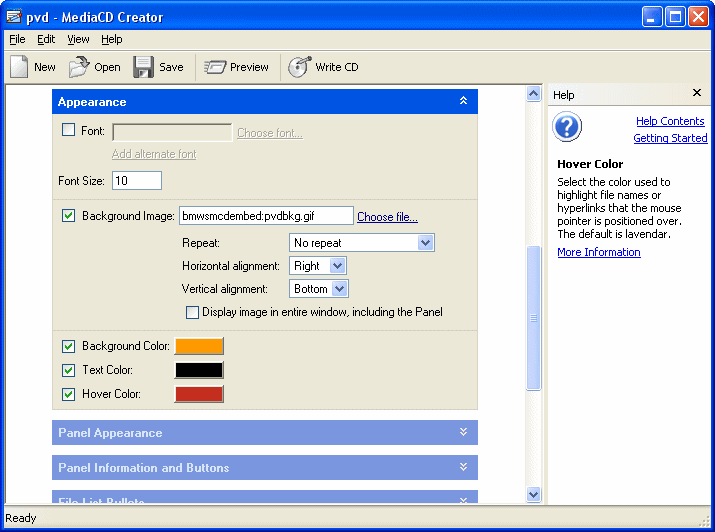715x532 pixels.
Task: Click the scrollbar down arrow
Action: [x=534, y=494]
